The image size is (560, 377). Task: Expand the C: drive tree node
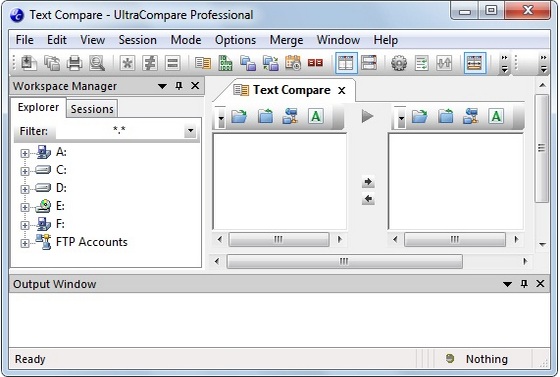click(25, 171)
